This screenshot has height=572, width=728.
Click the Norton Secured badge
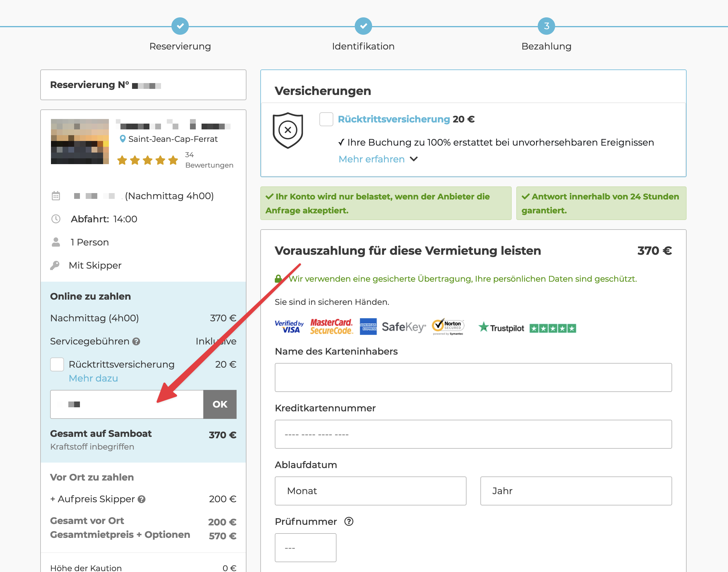pos(448,327)
